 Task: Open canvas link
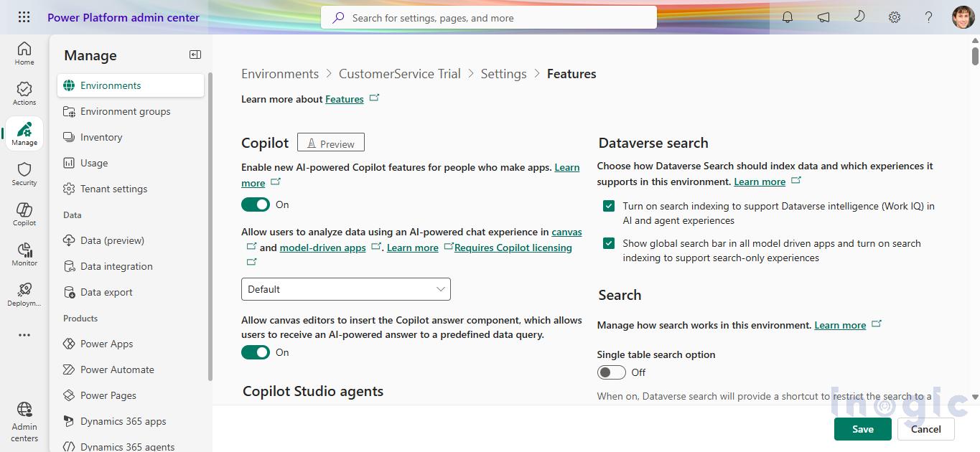(x=566, y=232)
